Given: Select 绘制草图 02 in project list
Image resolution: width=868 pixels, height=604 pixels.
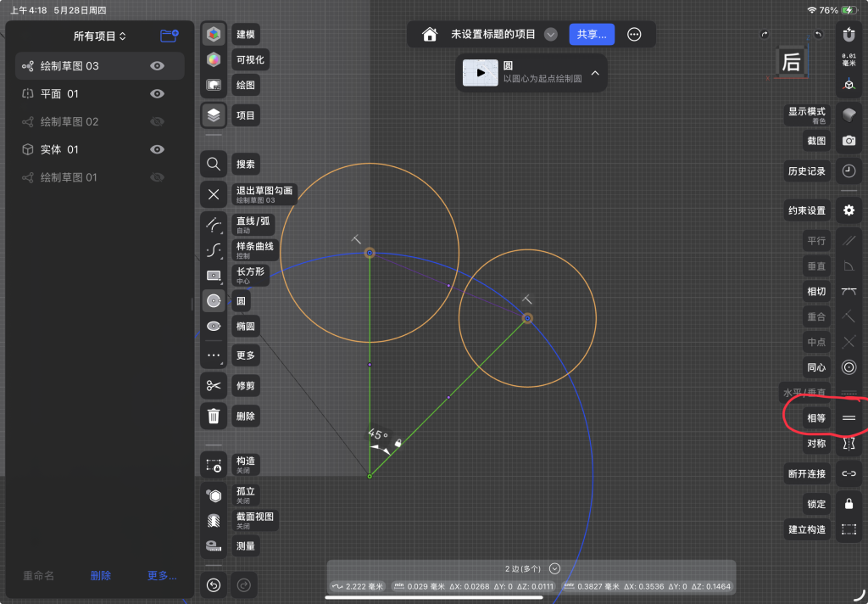Looking at the screenshot, I should click(x=100, y=121).
